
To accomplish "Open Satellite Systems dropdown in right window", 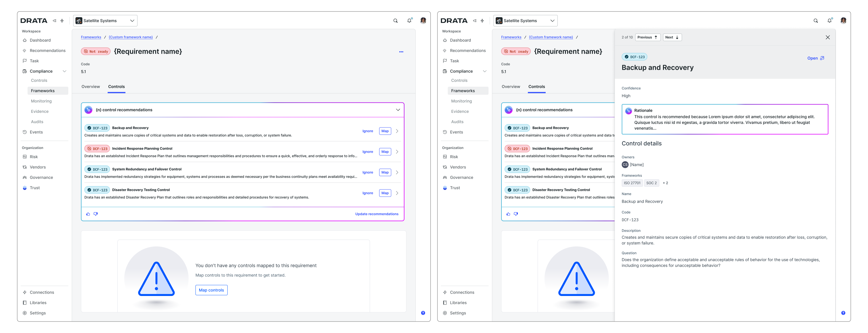I will coord(525,21).
